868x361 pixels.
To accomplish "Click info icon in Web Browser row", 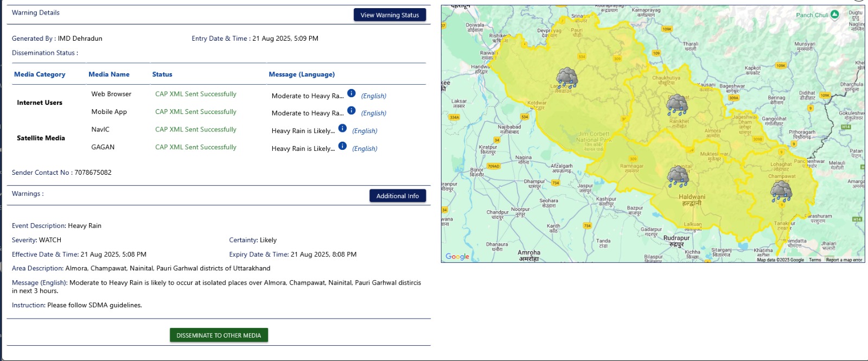I will coord(351,93).
